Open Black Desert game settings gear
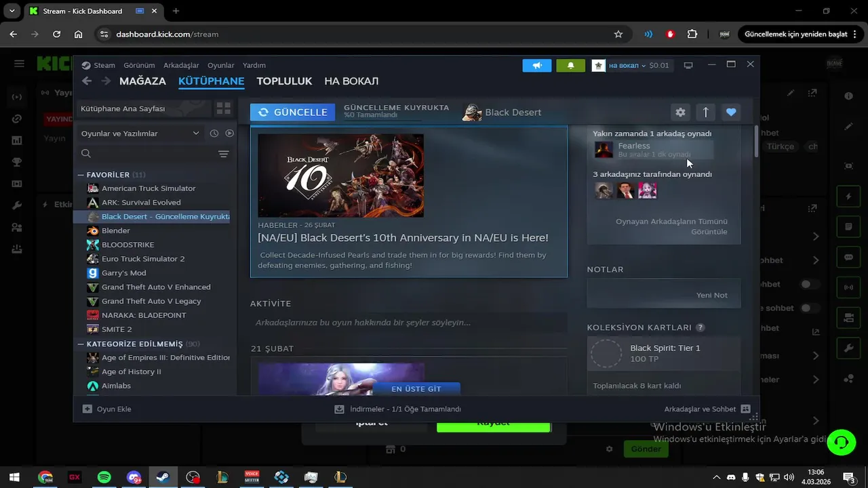 [680, 113]
